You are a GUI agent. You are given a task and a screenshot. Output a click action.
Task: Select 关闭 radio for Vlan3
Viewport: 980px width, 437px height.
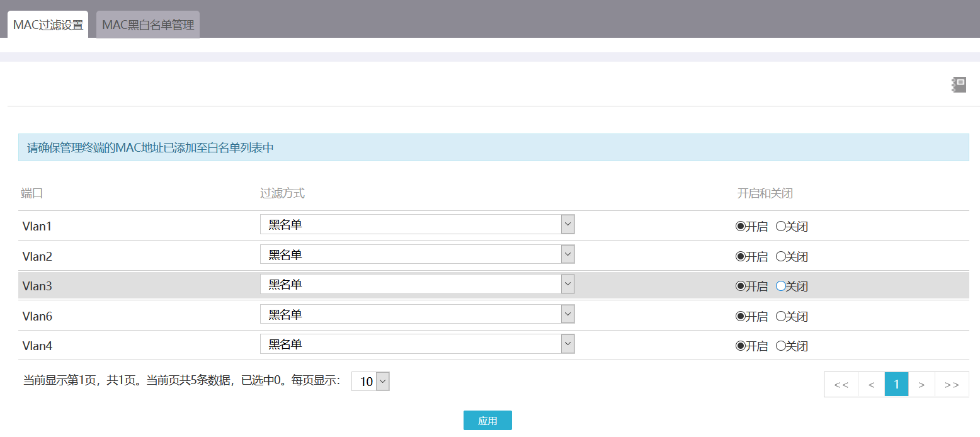781,286
